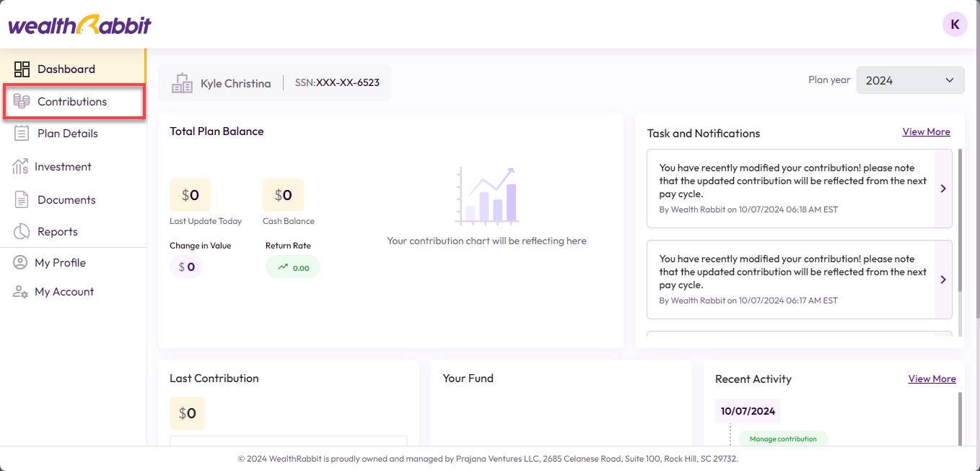
Task: Click View More in Recent Activity
Action: point(932,379)
